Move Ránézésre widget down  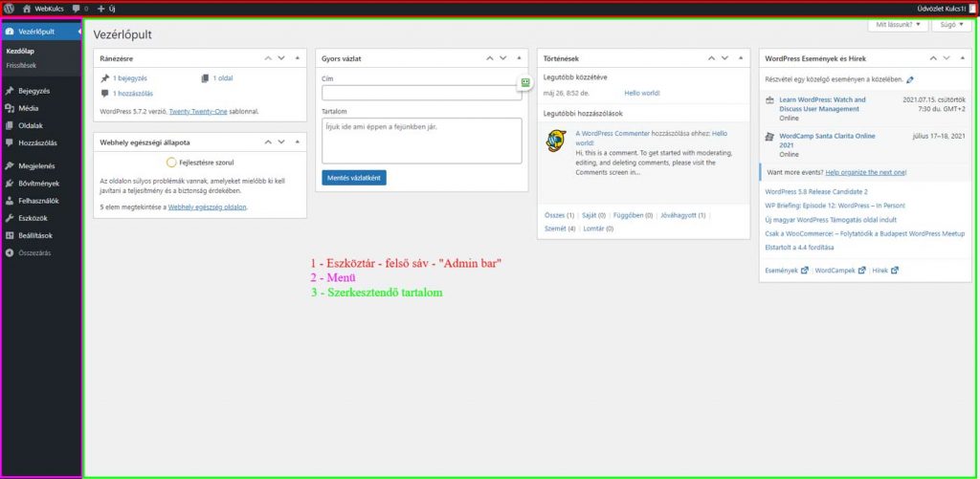point(281,58)
